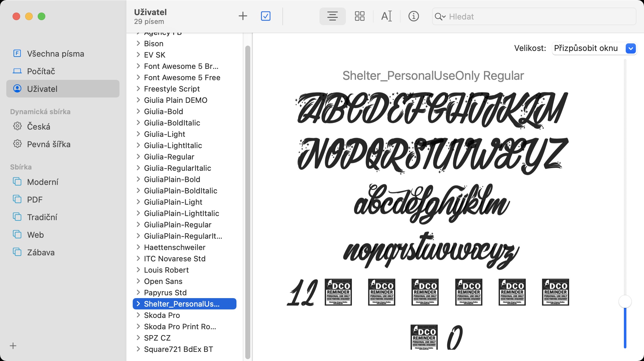This screenshot has width=644, height=361.
Task: Expand the Open Sans font family
Action: point(138,281)
